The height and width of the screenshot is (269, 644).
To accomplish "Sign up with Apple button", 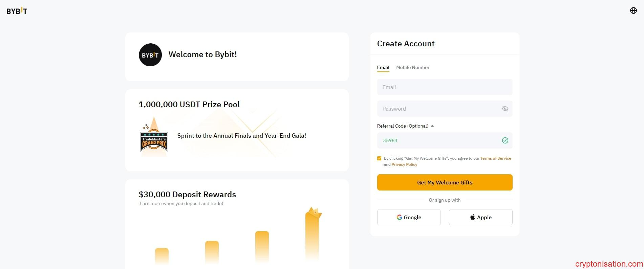I will click(480, 217).
